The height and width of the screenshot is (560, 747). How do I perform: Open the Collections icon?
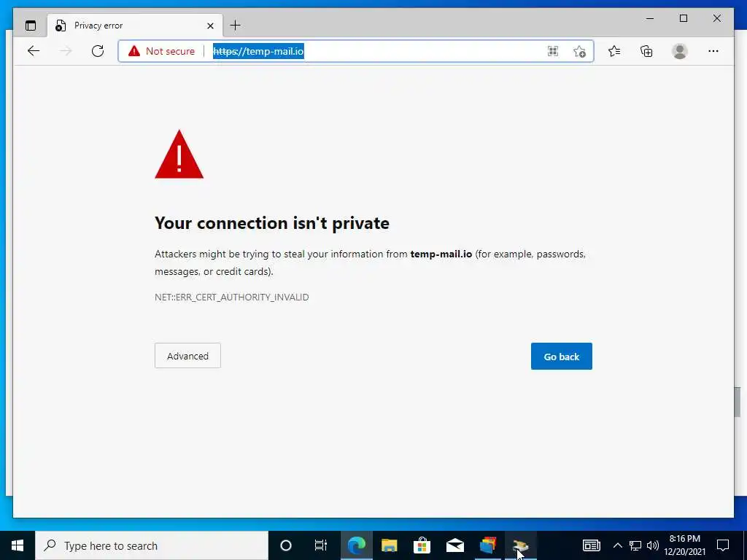point(646,51)
